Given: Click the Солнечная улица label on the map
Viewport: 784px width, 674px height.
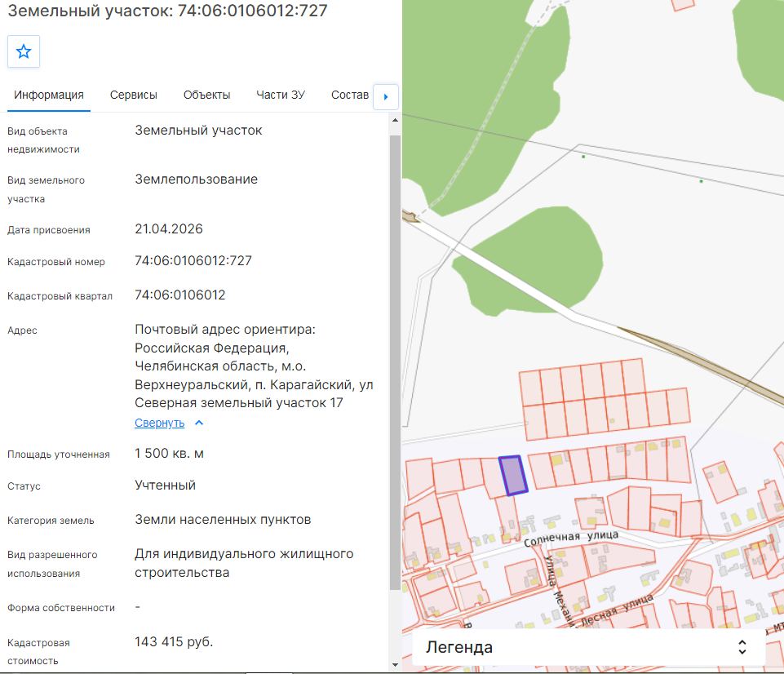Looking at the screenshot, I should coord(571,539).
